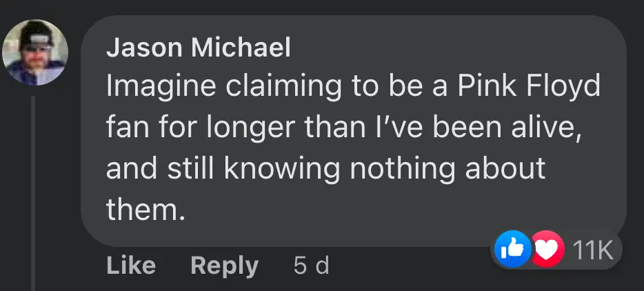644x291 pixels.
Task: Click the line "and still knowing nothing about"
Action: click(325, 169)
